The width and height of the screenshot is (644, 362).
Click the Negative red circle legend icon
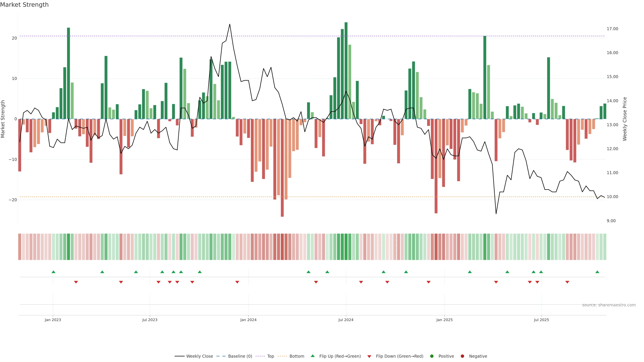462,356
